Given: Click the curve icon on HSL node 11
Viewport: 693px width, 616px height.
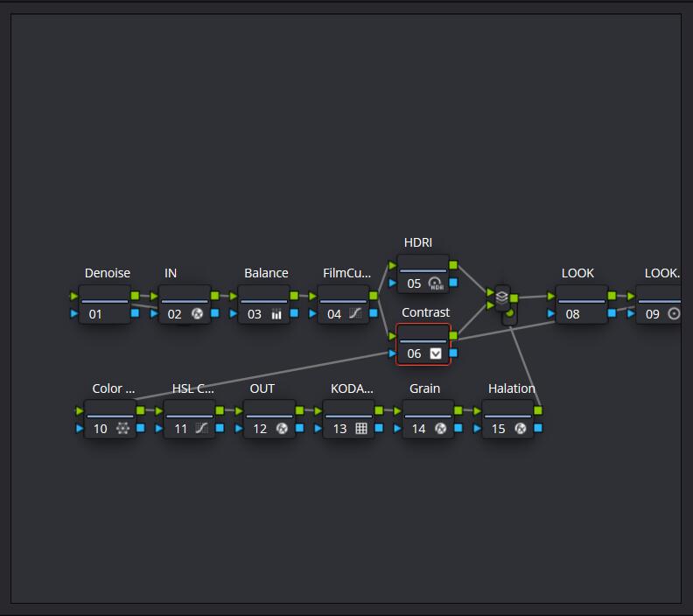Looking at the screenshot, I should tap(202, 429).
